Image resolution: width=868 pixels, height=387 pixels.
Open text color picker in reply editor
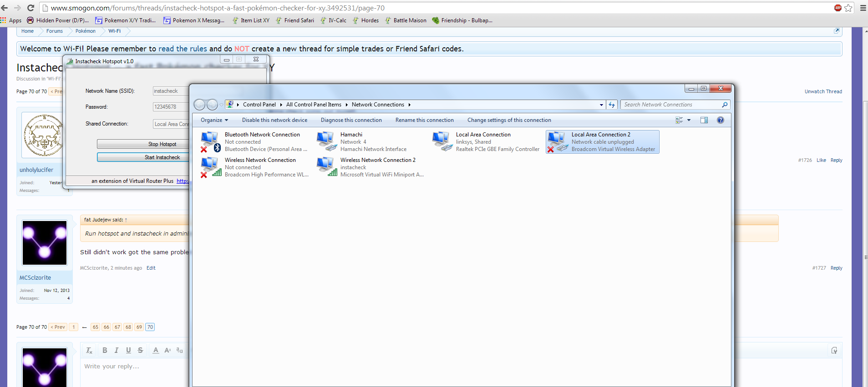(x=156, y=350)
